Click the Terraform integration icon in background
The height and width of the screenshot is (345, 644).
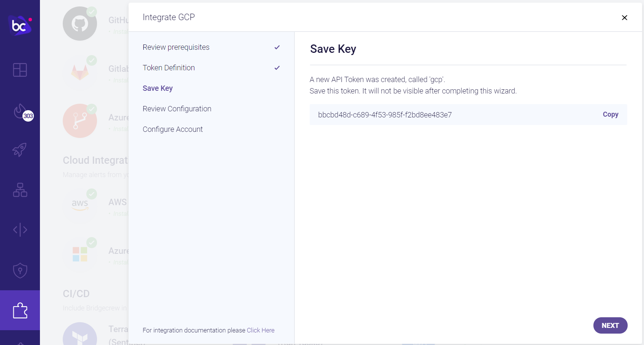coord(80,334)
